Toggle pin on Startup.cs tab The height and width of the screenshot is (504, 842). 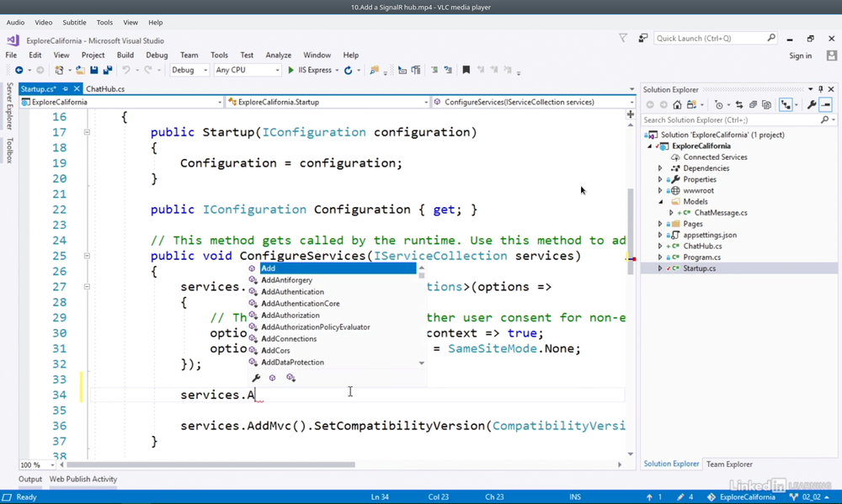point(65,89)
